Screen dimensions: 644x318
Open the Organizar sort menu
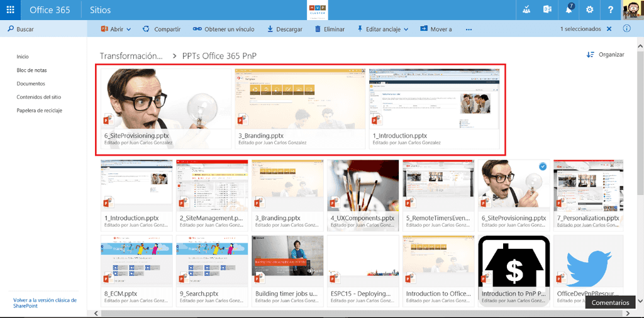(x=606, y=54)
